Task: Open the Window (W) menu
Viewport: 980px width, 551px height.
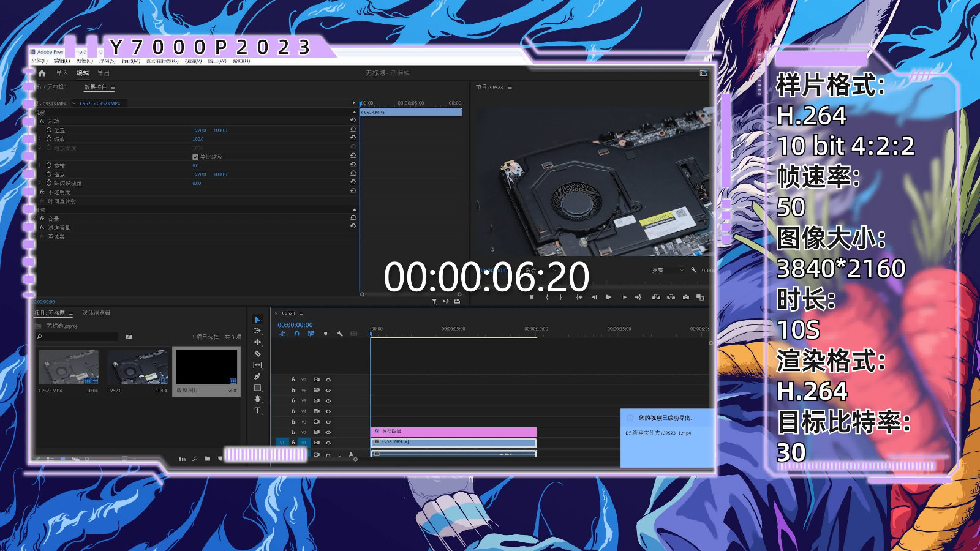Action: point(217,61)
